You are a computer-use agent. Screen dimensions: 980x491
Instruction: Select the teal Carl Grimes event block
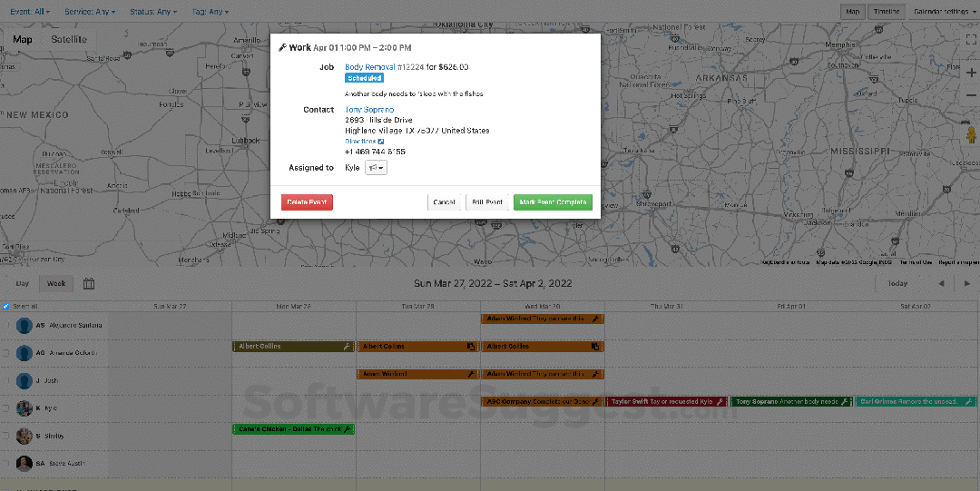coord(916,401)
